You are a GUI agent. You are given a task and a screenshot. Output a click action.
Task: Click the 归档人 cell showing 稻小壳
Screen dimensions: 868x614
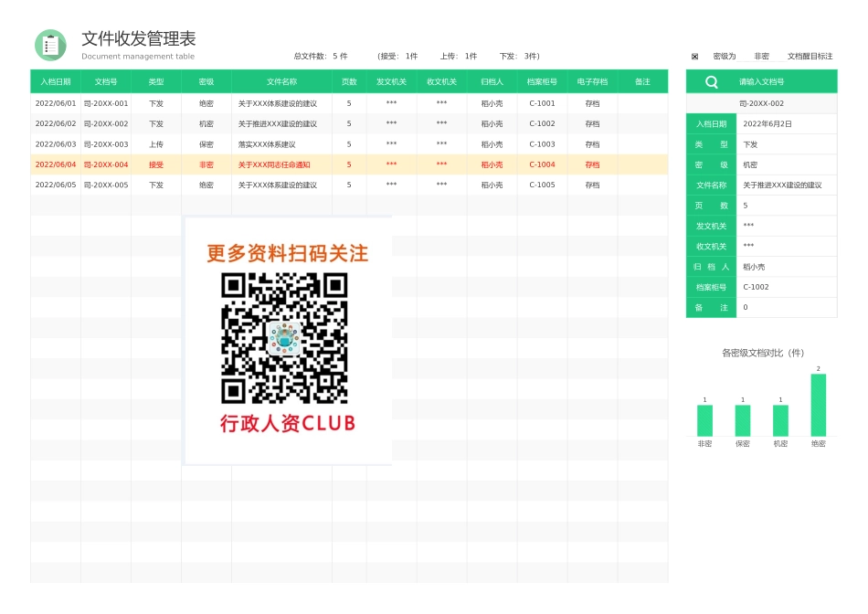coord(492,103)
